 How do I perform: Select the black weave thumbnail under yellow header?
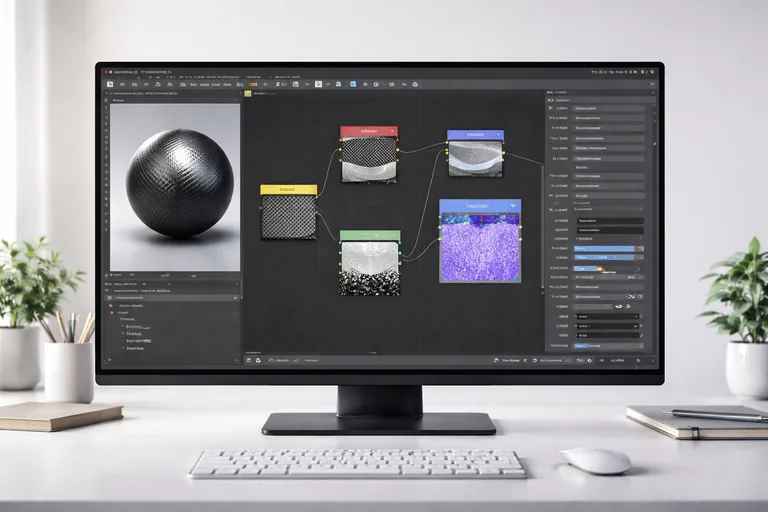288,217
